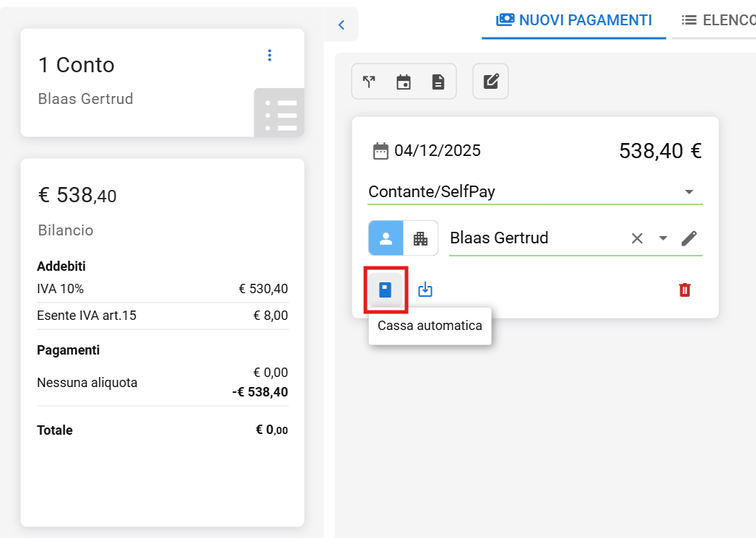This screenshot has width=756, height=538.
Task: Select the person payer type toggle
Action: (386, 238)
